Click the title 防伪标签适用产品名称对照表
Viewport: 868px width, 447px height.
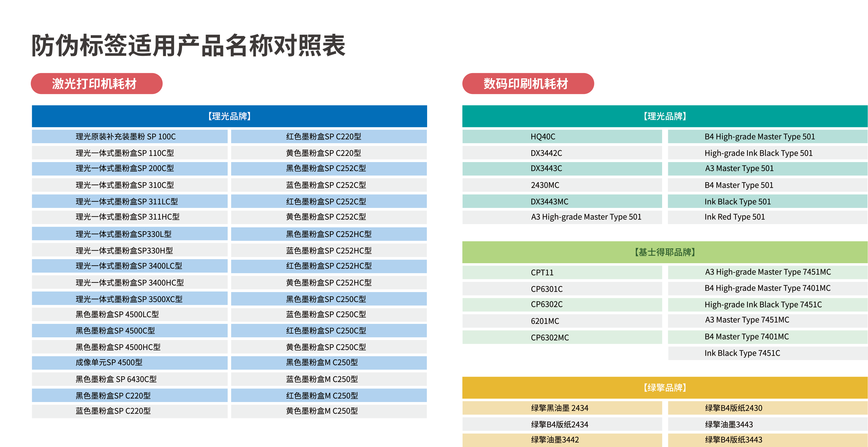188,46
